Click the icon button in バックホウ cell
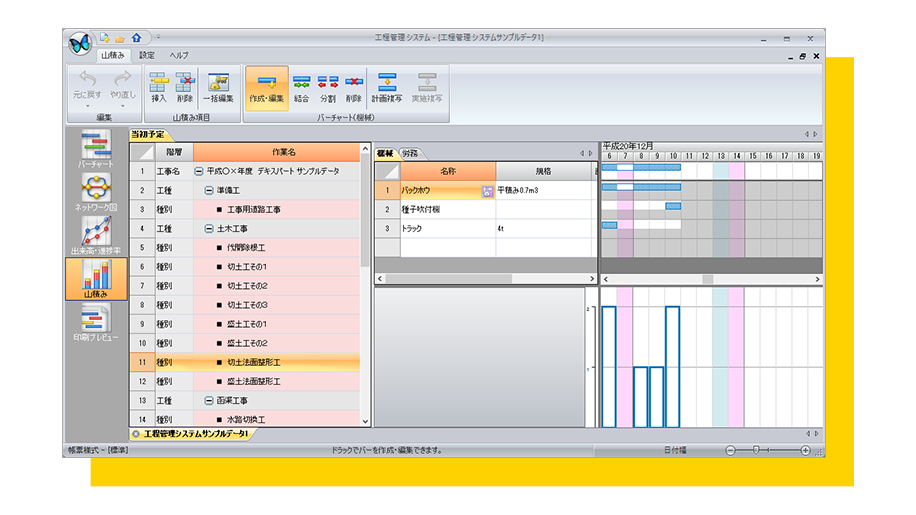 click(487, 191)
